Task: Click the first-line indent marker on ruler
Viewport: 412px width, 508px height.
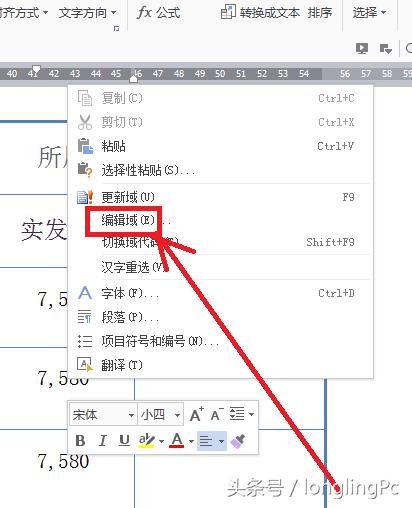Action: point(35,70)
